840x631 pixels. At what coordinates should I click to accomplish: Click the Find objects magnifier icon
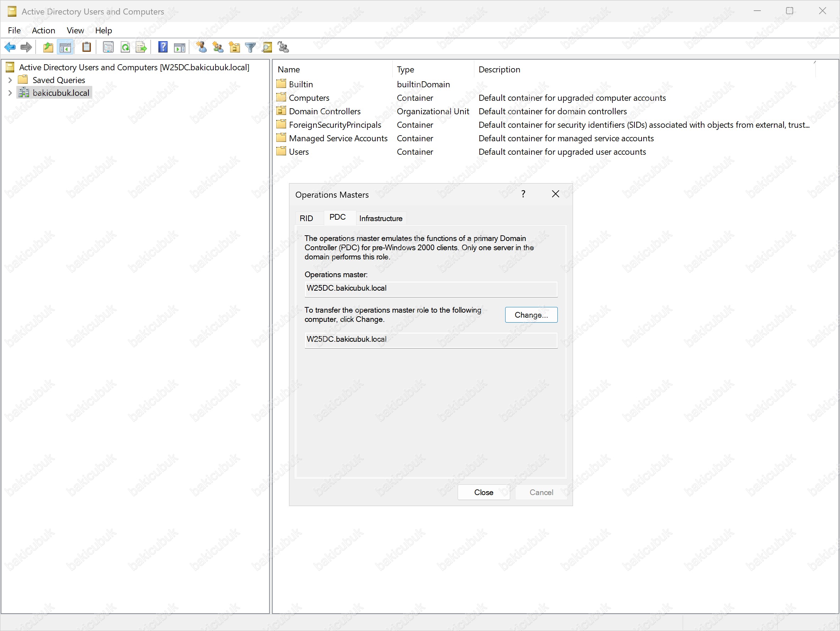point(267,48)
